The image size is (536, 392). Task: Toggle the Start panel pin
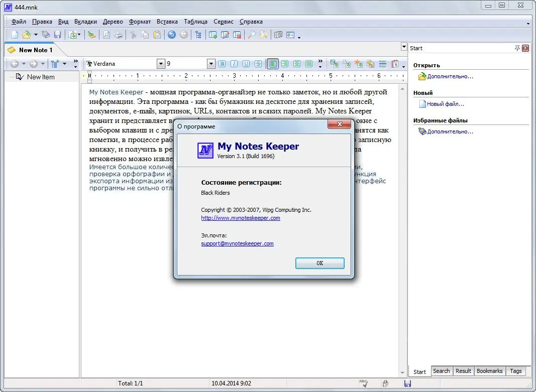[517, 48]
